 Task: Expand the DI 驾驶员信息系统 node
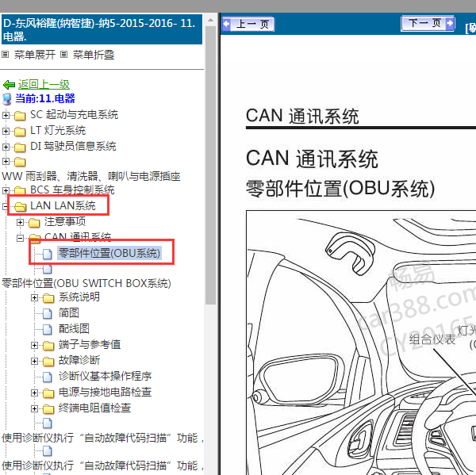[6, 147]
